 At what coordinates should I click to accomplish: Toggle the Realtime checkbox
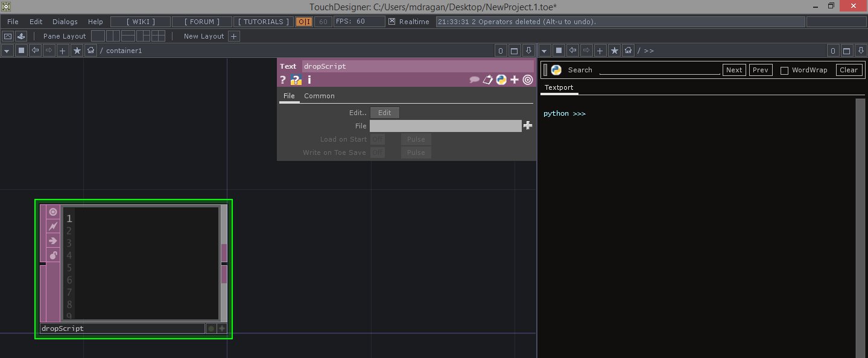[x=391, y=22]
